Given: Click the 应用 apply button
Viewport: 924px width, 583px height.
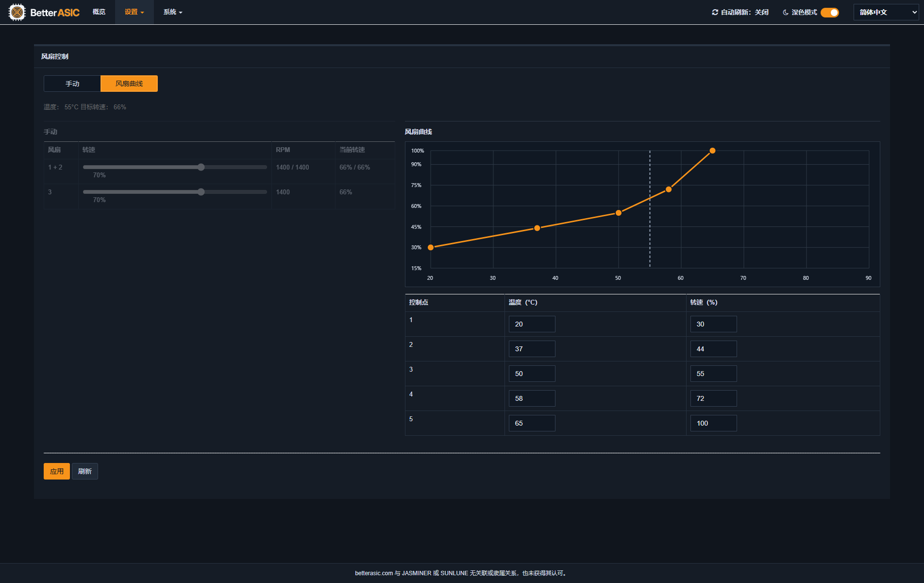Looking at the screenshot, I should point(57,471).
